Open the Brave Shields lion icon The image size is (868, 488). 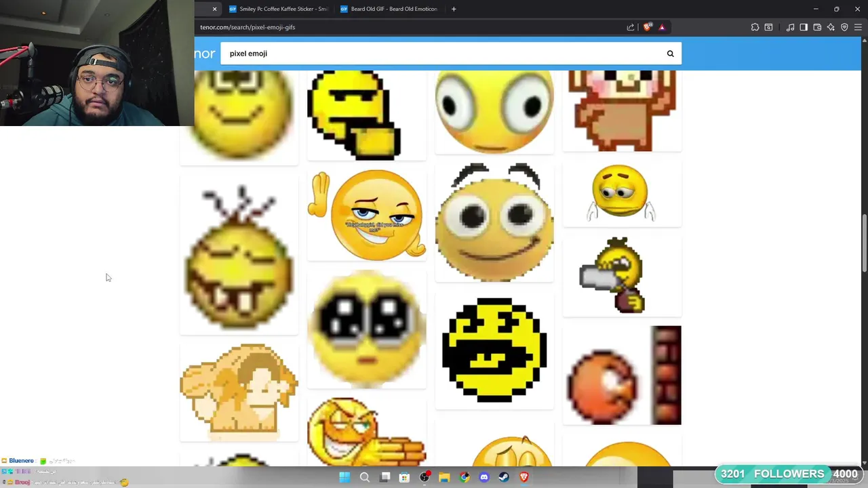[648, 27]
